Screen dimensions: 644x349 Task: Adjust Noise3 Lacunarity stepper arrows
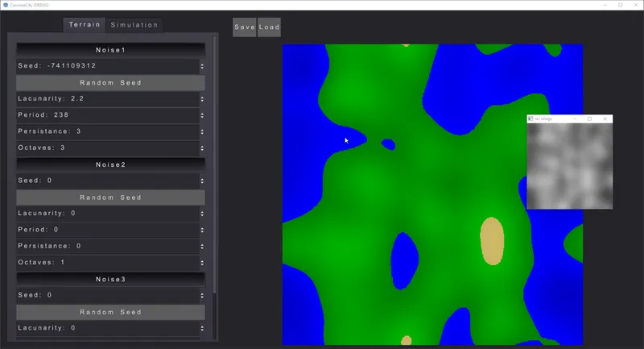[202, 328]
